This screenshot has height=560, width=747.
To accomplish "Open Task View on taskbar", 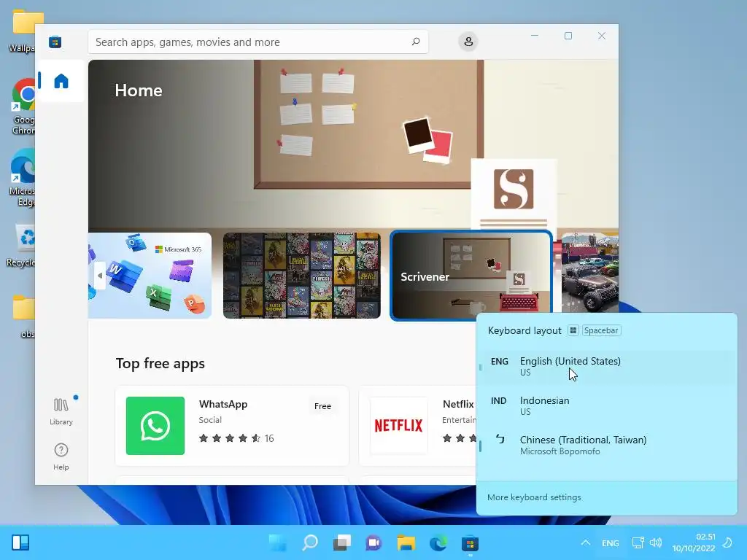I will point(342,542).
